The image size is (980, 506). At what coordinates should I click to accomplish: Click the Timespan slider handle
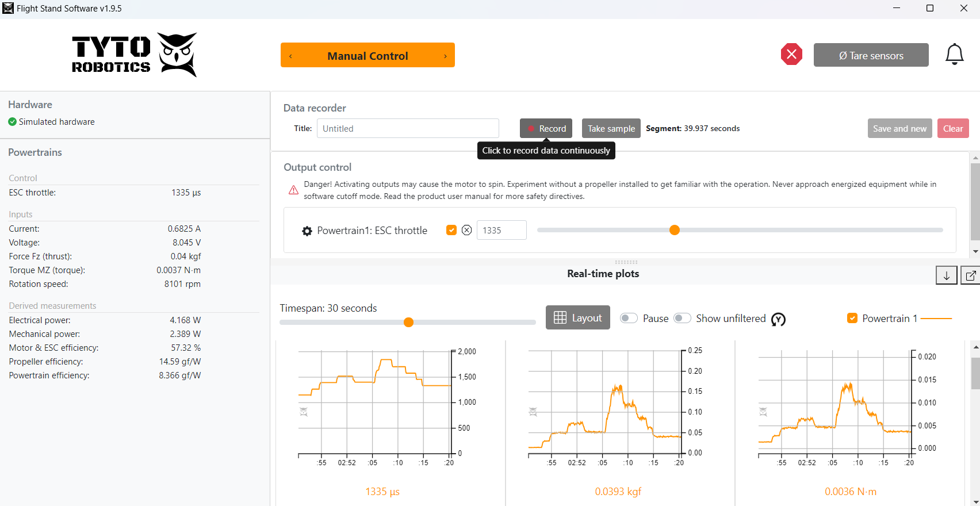(408, 322)
